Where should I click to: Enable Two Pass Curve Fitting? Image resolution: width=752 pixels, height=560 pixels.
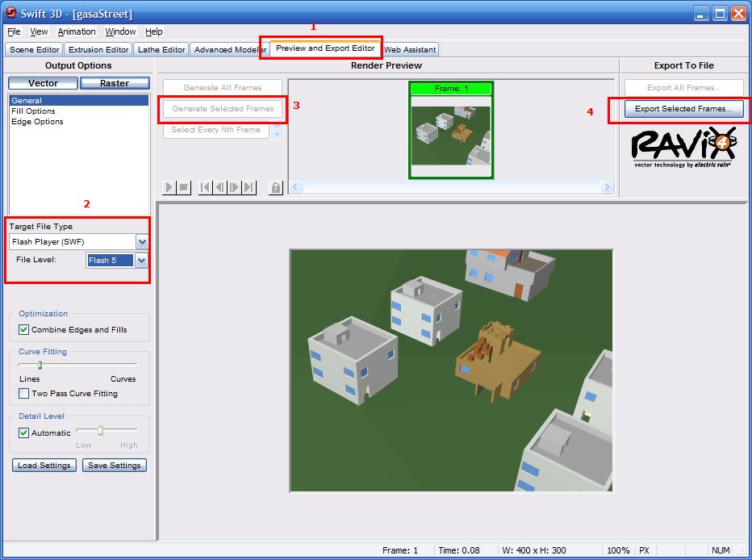23,394
